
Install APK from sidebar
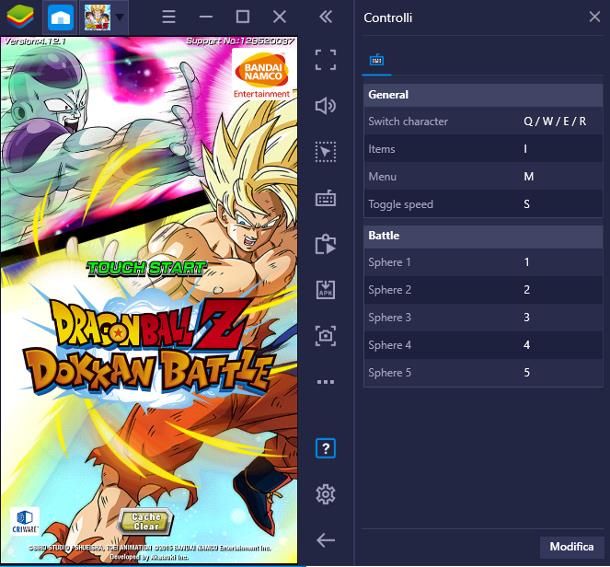click(x=326, y=290)
